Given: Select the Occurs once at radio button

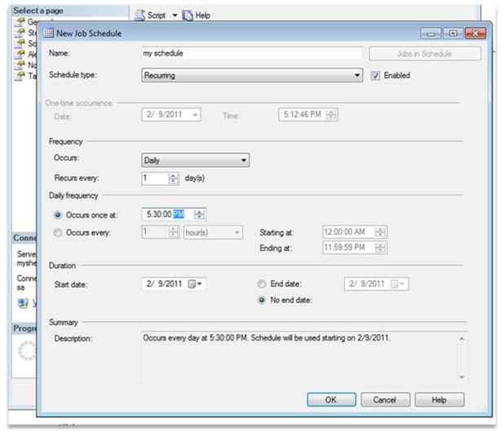Looking at the screenshot, I should click(x=58, y=215).
